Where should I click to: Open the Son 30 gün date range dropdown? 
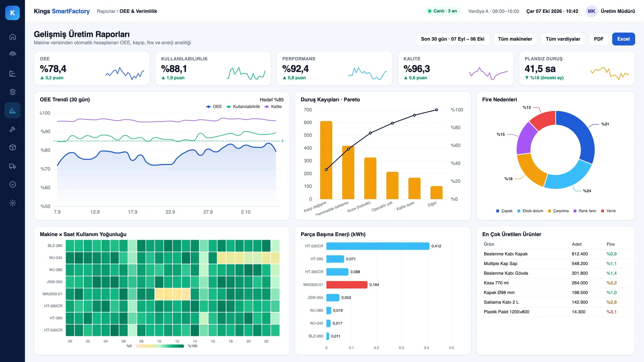pos(453,39)
